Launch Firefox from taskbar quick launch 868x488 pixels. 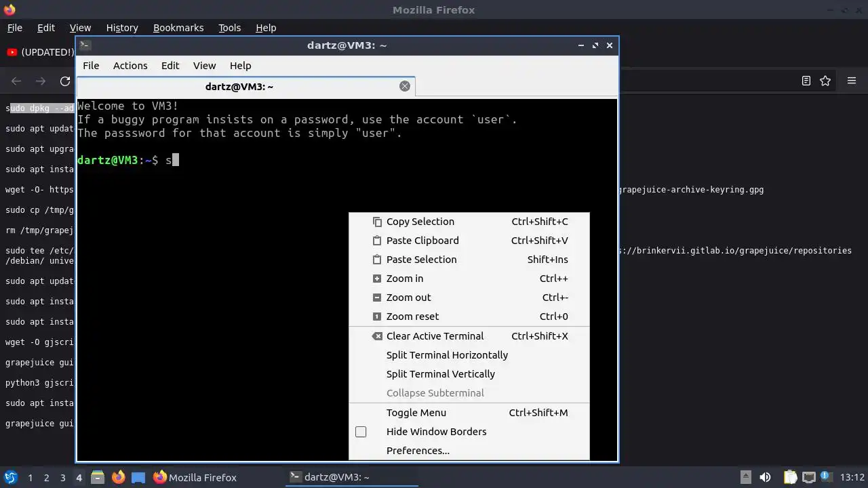click(x=118, y=477)
